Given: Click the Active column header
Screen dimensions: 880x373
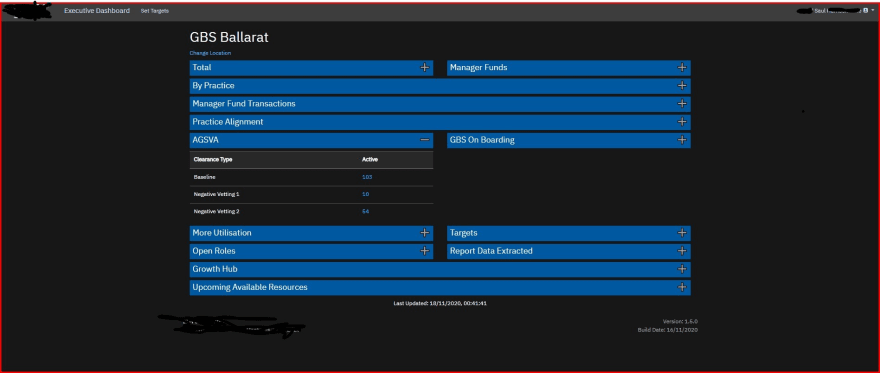Looking at the screenshot, I should (x=370, y=160).
